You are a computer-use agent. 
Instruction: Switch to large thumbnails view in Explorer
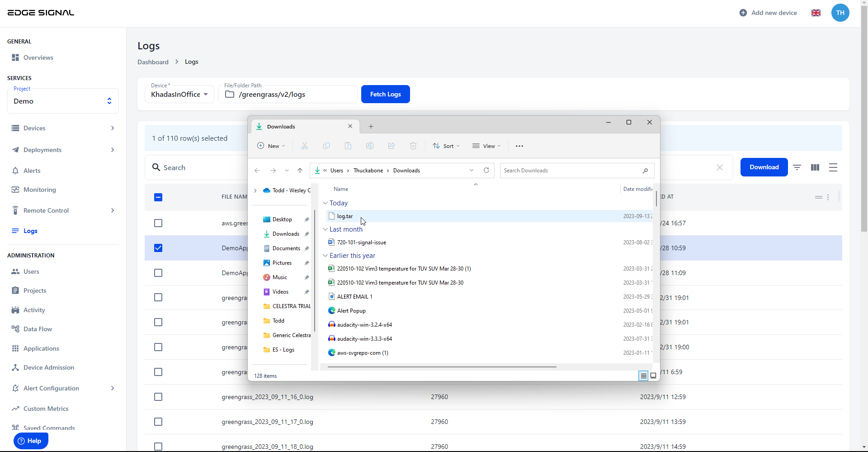click(x=653, y=376)
